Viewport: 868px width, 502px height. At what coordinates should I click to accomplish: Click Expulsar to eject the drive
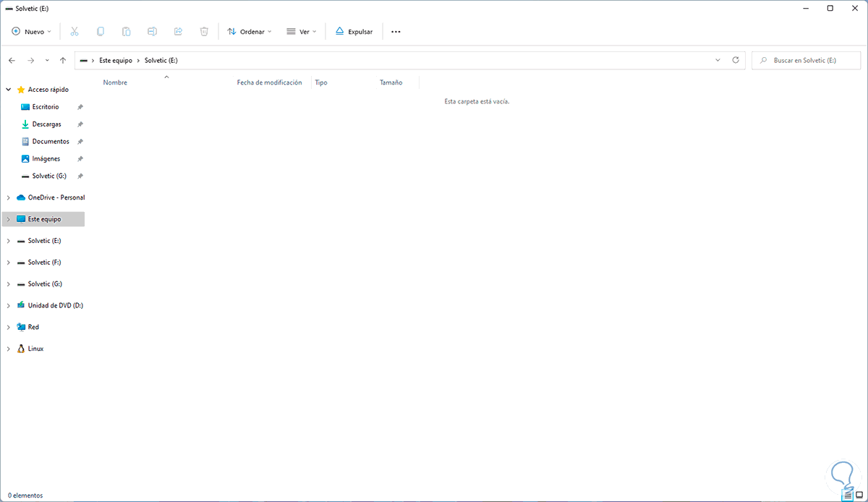coord(354,32)
